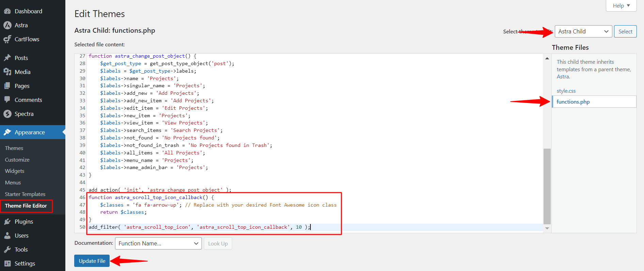Open the CartFlows icon in sidebar
644x271 pixels.
point(7,39)
